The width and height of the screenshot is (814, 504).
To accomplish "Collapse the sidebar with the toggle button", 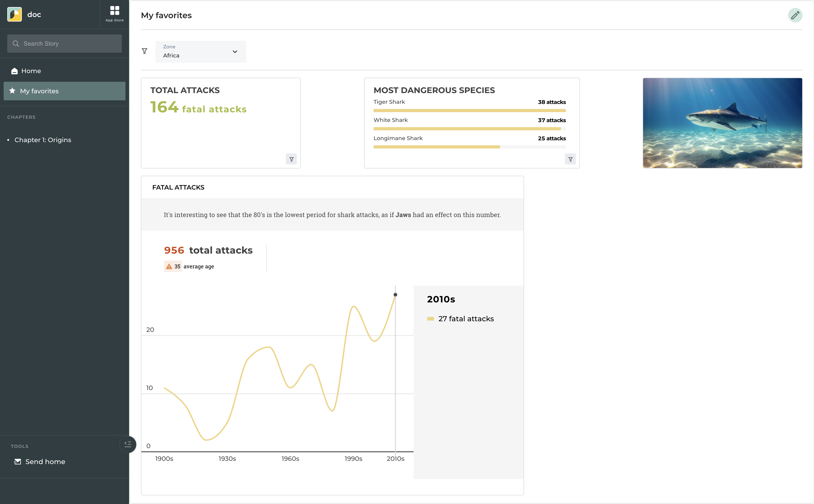I will 128,444.
